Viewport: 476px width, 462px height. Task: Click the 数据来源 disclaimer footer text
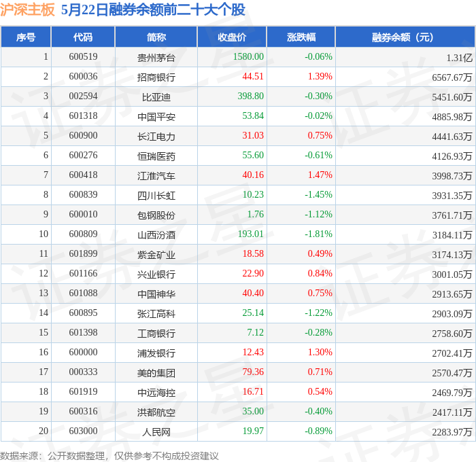coord(109,456)
